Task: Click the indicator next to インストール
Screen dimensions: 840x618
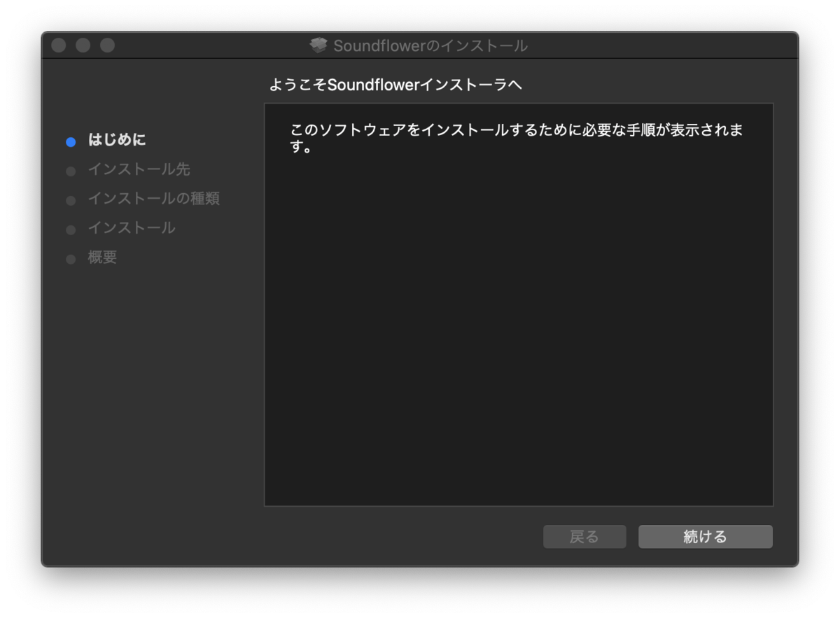Action: [x=71, y=230]
